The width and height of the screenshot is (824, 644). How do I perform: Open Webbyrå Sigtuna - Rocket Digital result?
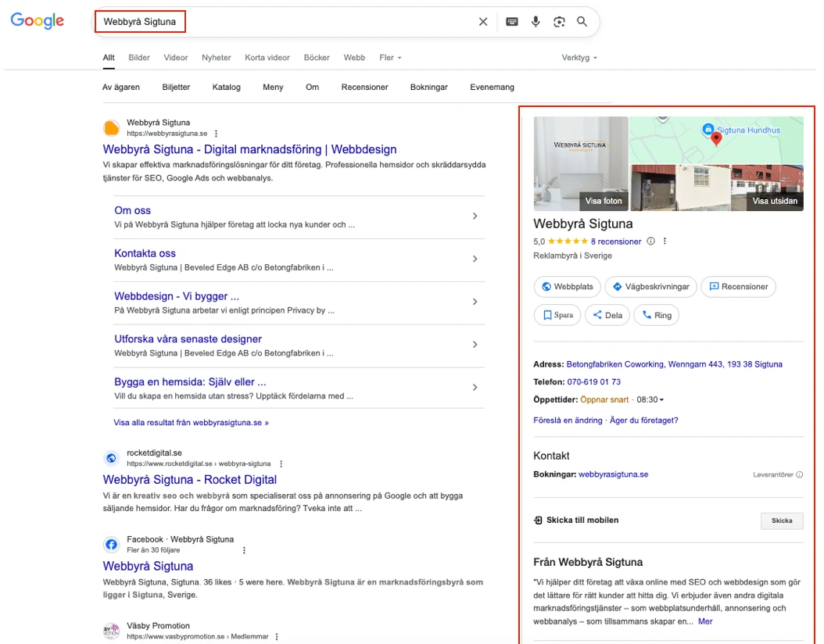pos(190,480)
